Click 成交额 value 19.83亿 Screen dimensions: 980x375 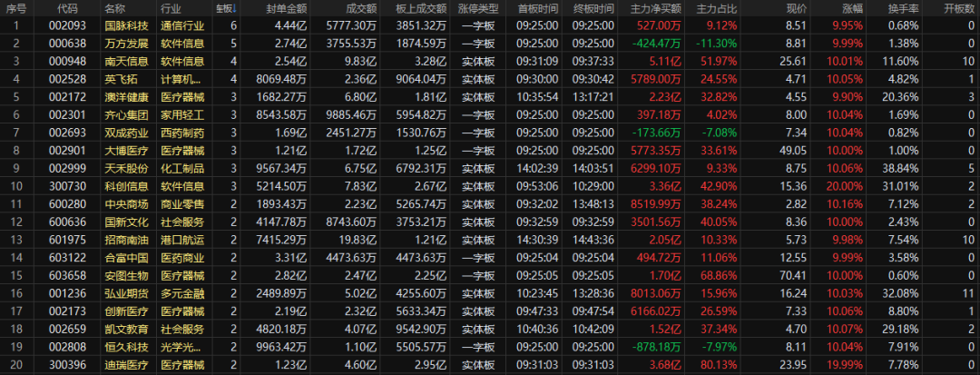pyautogui.click(x=358, y=240)
